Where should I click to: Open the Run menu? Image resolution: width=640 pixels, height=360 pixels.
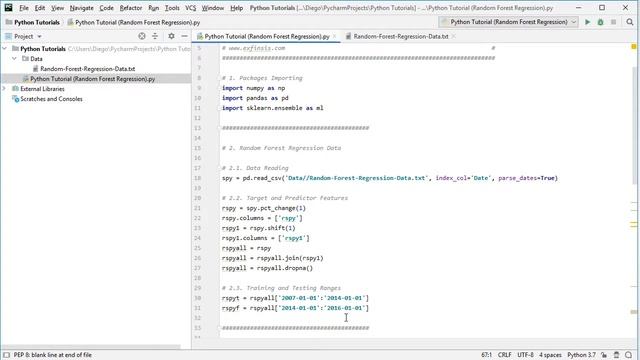(x=153, y=8)
